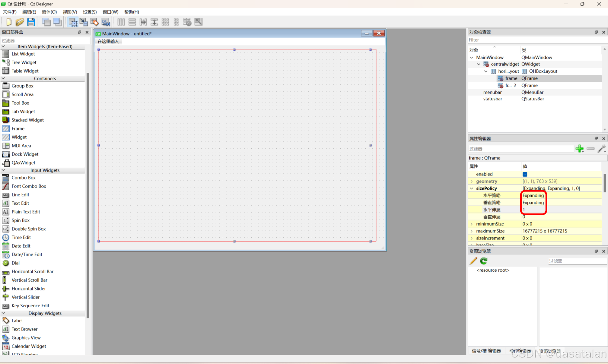Collapse the Containers widget category
608x364 pixels.
[x=3, y=78]
